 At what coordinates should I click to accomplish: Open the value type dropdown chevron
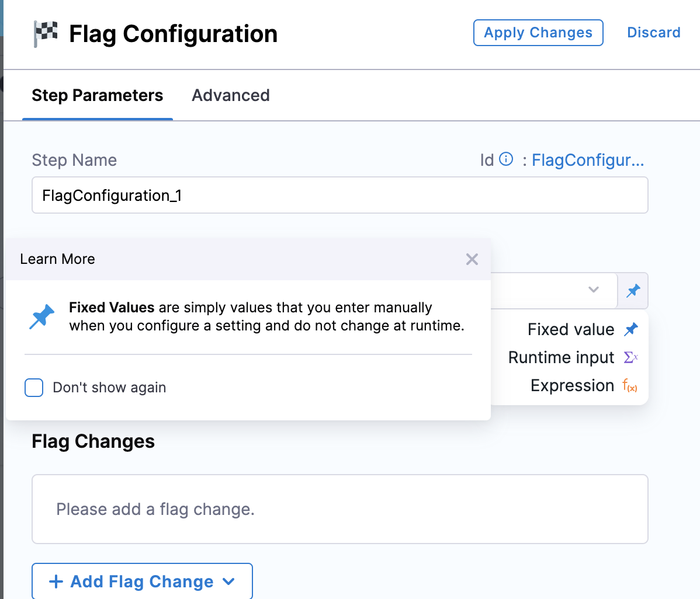(x=594, y=290)
